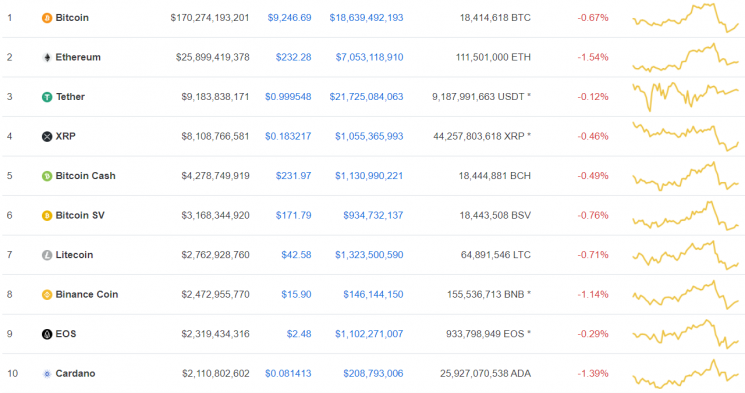Click Binance Coin volume $146,144,150

(373, 294)
